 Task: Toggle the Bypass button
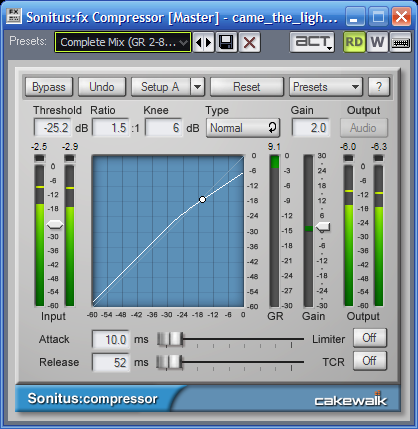point(49,87)
